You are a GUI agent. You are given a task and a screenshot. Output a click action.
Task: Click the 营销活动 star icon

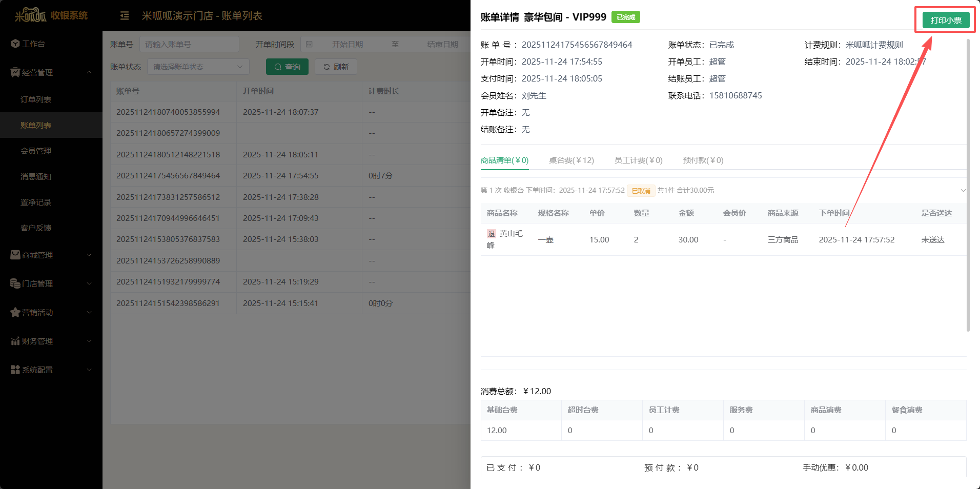15,312
